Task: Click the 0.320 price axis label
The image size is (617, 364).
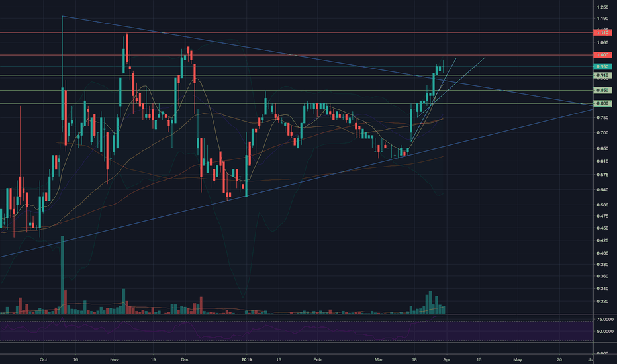Action: (x=602, y=302)
